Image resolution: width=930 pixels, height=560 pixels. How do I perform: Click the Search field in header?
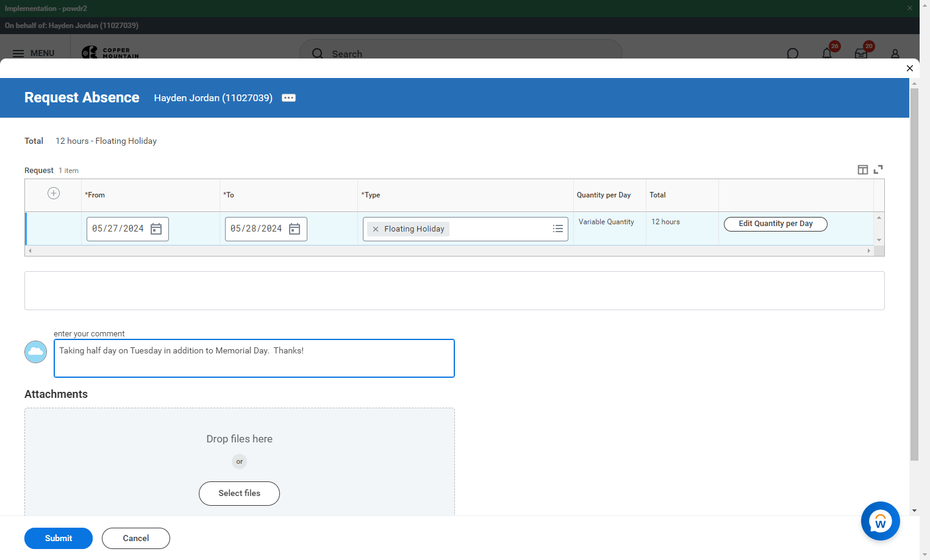[x=461, y=54]
